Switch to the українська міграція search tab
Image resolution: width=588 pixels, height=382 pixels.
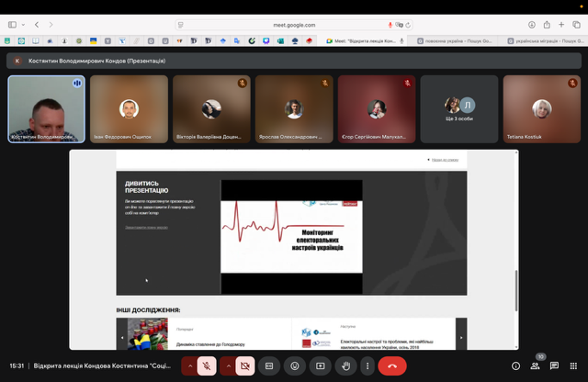tap(544, 40)
